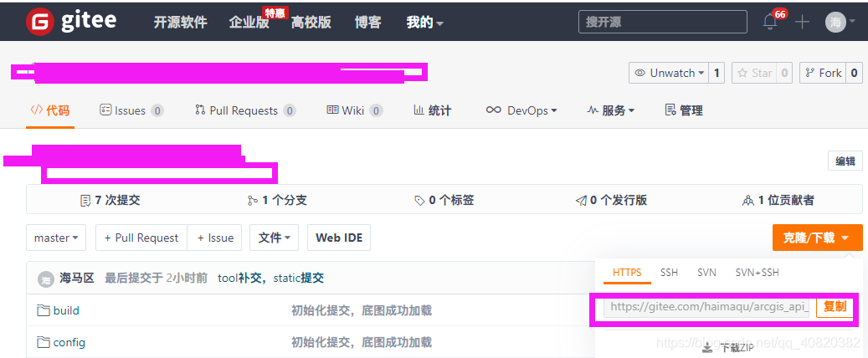This screenshot has height=358, width=868.
Task: Open the 管理 tab
Action: pos(684,110)
